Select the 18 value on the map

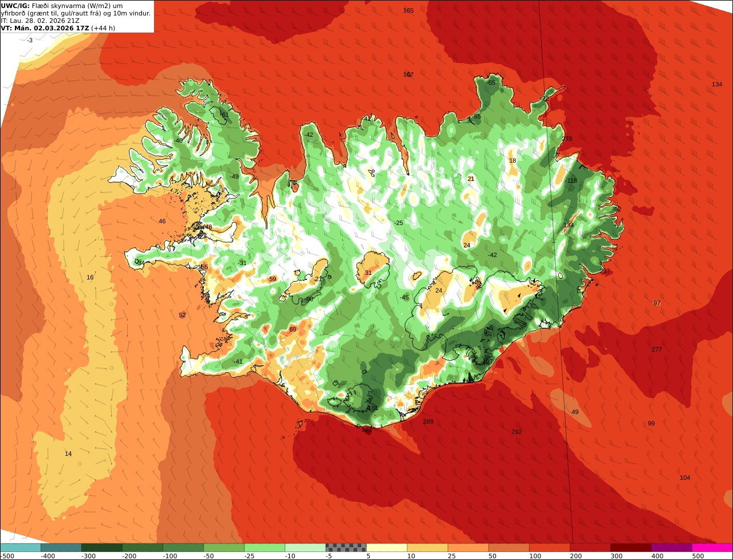pos(513,160)
